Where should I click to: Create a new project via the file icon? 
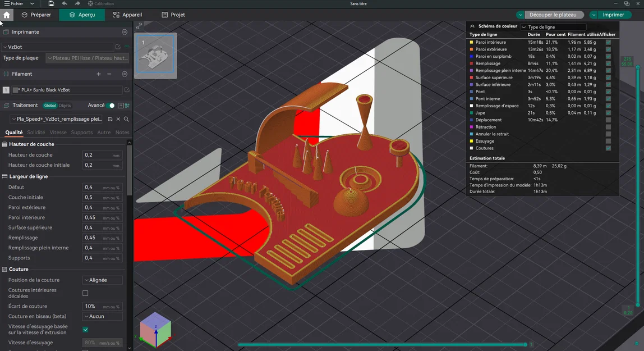52,3
